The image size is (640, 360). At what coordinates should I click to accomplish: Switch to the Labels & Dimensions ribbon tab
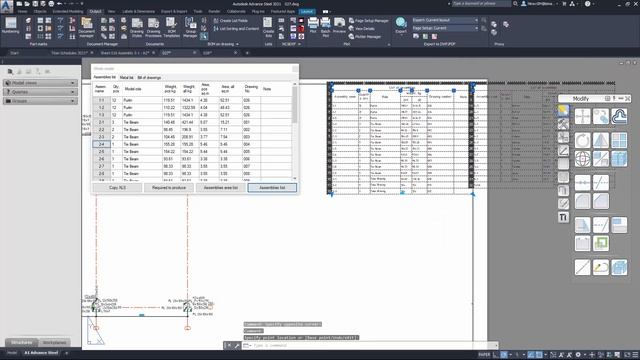[139, 11]
